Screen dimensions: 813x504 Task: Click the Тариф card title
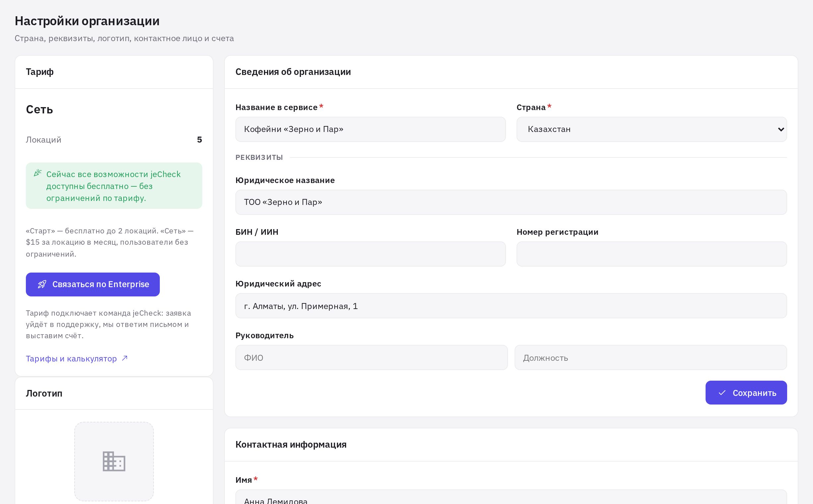(40, 72)
